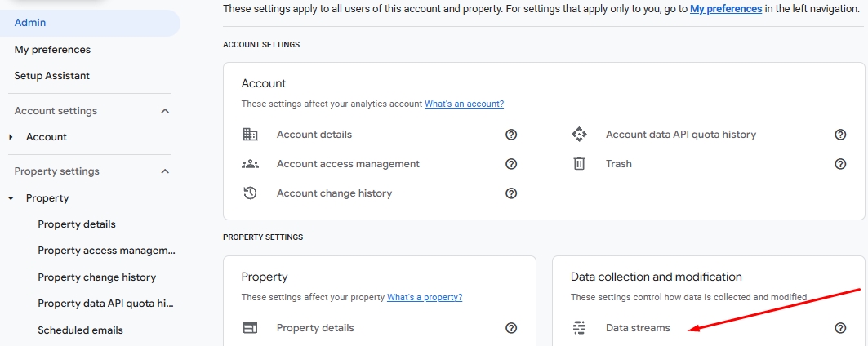Open help for Property details in the Property card
This screenshot has width=868, height=346.
pyautogui.click(x=511, y=328)
